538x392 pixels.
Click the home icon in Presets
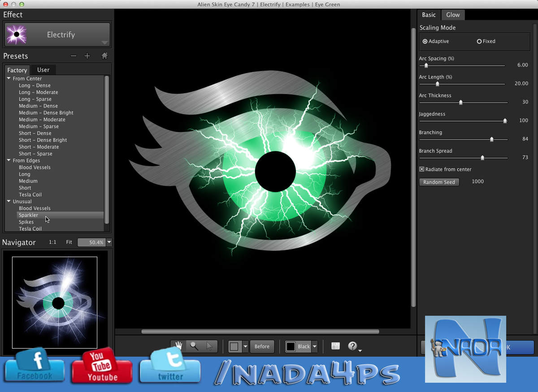(x=104, y=56)
